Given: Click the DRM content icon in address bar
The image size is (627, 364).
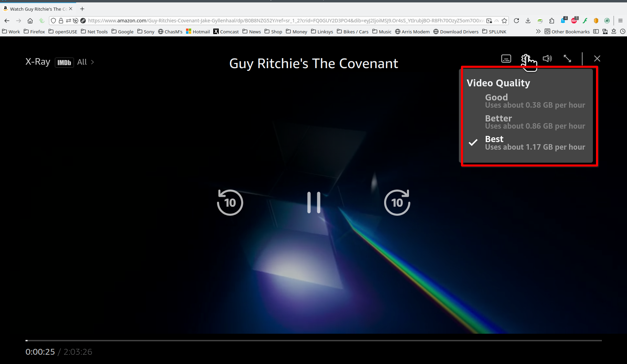Looking at the screenshot, I should tap(83, 21).
